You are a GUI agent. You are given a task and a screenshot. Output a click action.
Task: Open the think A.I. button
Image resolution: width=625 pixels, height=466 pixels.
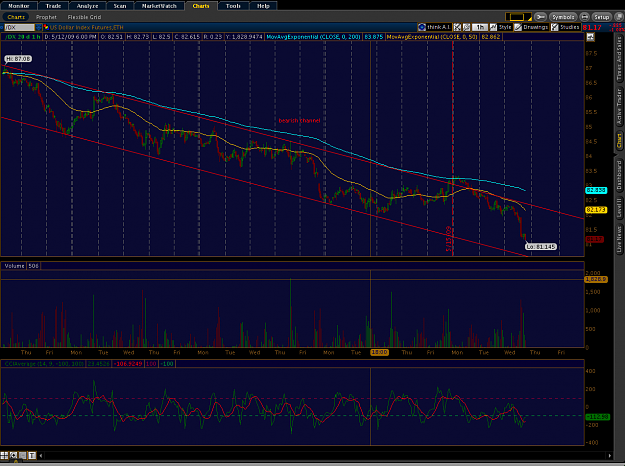434,27
